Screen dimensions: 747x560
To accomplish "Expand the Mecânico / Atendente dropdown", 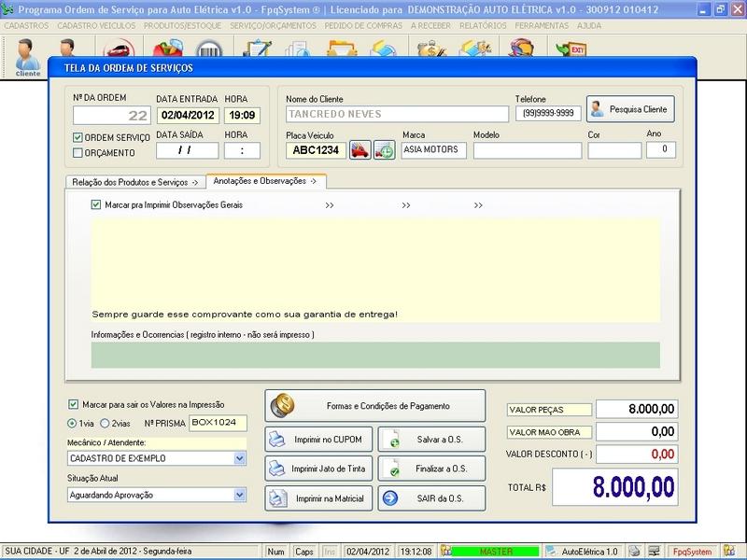I will tap(239, 459).
